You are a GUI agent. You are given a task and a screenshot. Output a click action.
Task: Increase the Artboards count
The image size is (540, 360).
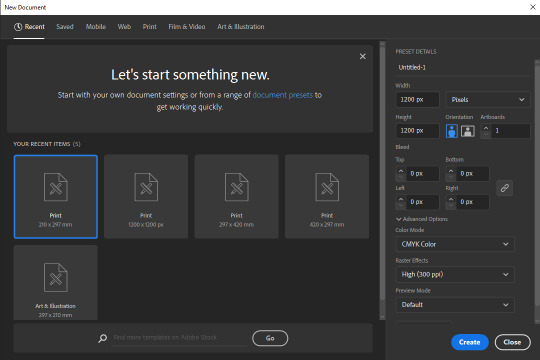[486, 128]
